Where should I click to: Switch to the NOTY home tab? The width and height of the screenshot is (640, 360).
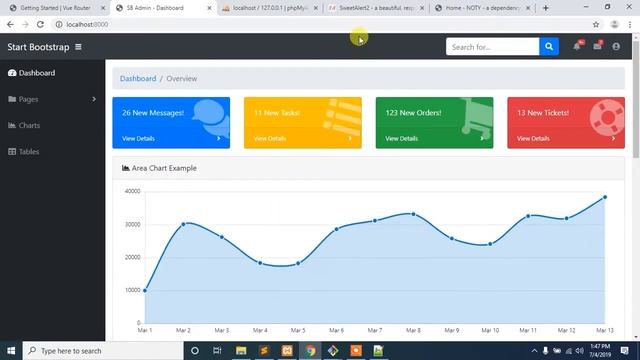[x=482, y=8]
